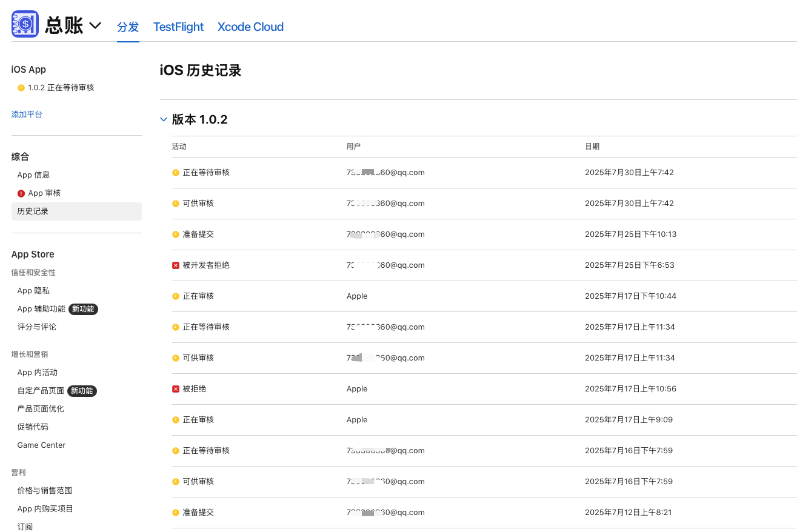
Task: Click yellow icon in 7月17日 可供审核 row
Action: pos(176,358)
